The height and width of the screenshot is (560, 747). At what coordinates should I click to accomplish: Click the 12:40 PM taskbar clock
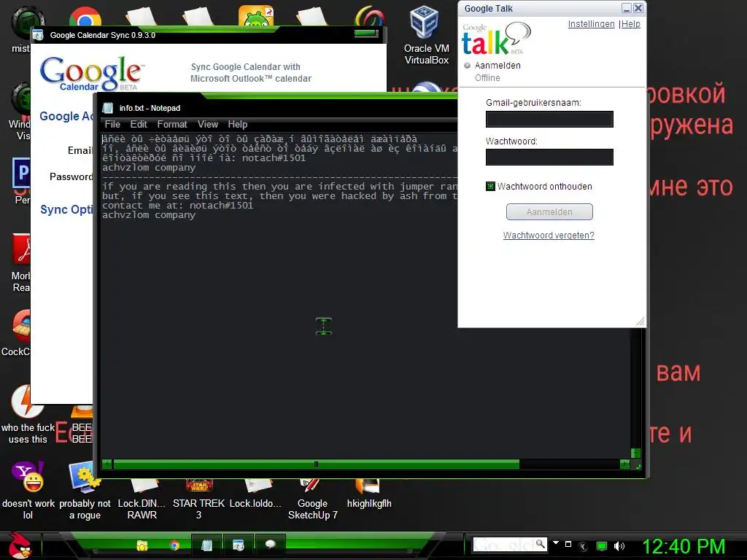pyautogui.click(x=684, y=546)
